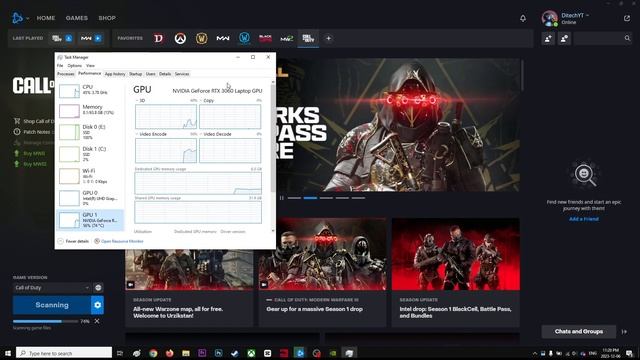Select the MW2 favorite icon

click(287, 38)
